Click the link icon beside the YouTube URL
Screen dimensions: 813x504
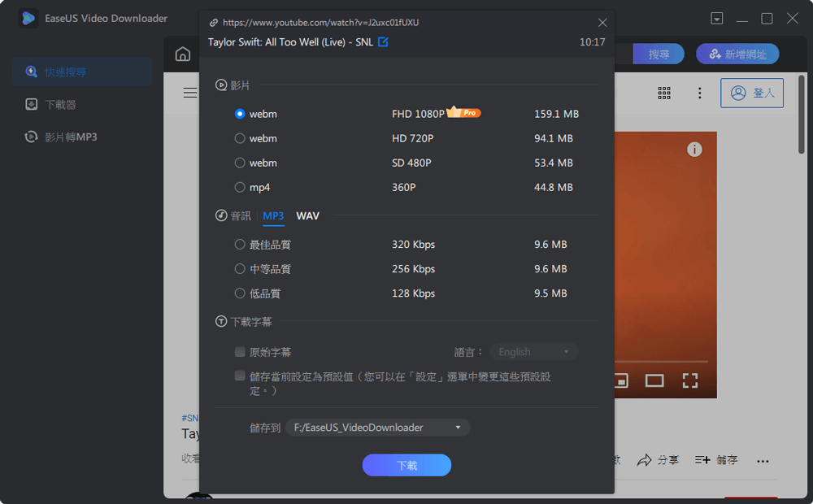click(214, 23)
